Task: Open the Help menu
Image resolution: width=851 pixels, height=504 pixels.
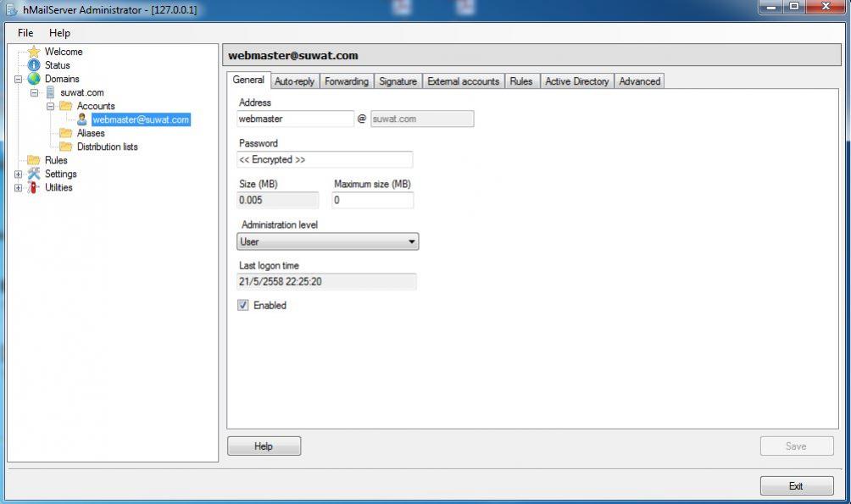Action: coord(59,33)
